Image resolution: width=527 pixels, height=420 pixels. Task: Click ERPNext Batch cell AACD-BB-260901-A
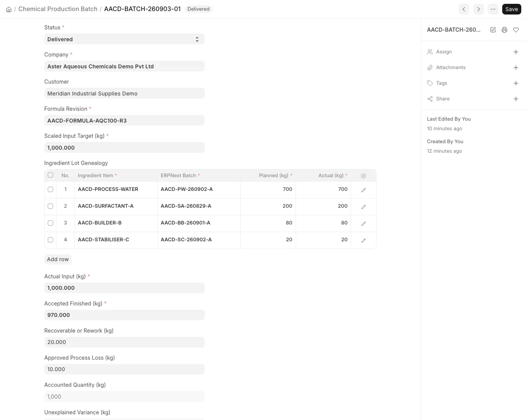(199, 223)
